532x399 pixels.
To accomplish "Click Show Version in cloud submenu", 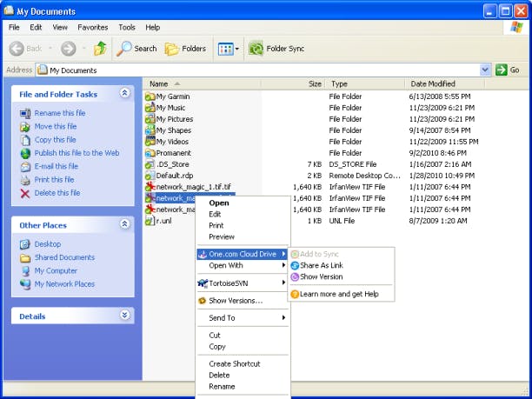I will click(x=321, y=276).
